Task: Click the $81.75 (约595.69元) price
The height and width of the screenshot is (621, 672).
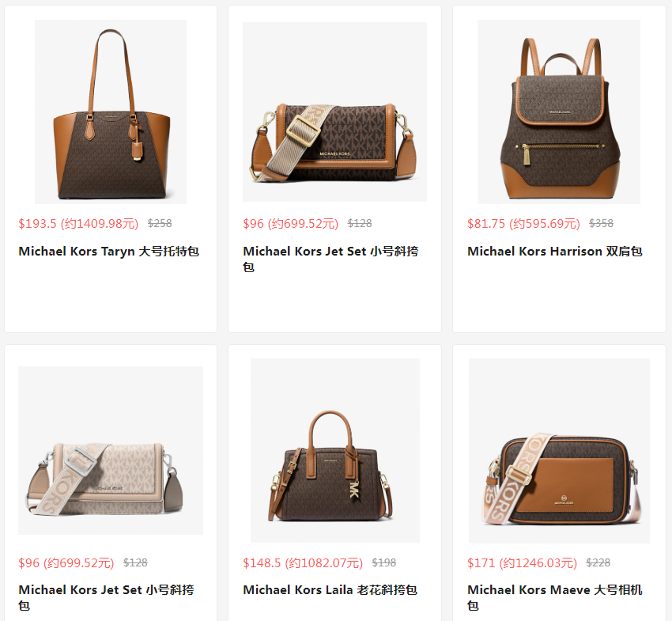Action: [x=523, y=223]
